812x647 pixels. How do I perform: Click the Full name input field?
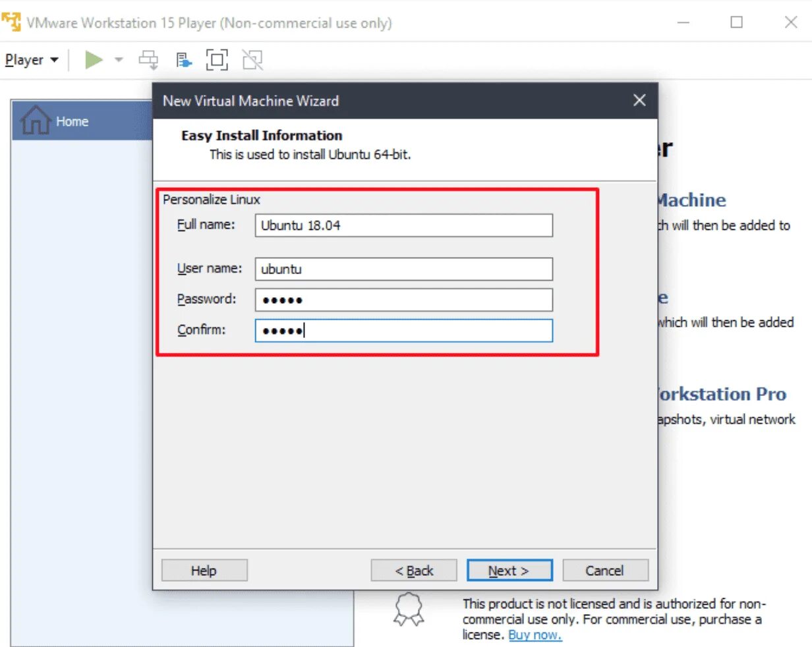(x=403, y=225)
